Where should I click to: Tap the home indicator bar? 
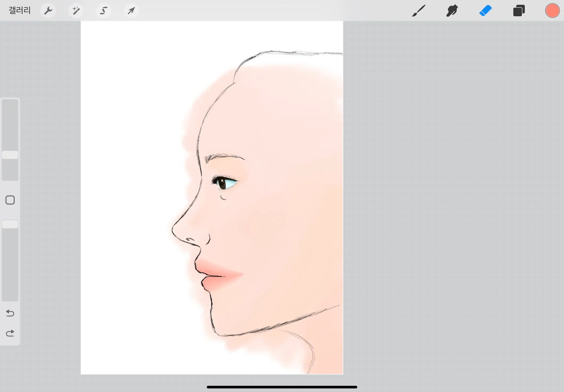tap(282, 387)
